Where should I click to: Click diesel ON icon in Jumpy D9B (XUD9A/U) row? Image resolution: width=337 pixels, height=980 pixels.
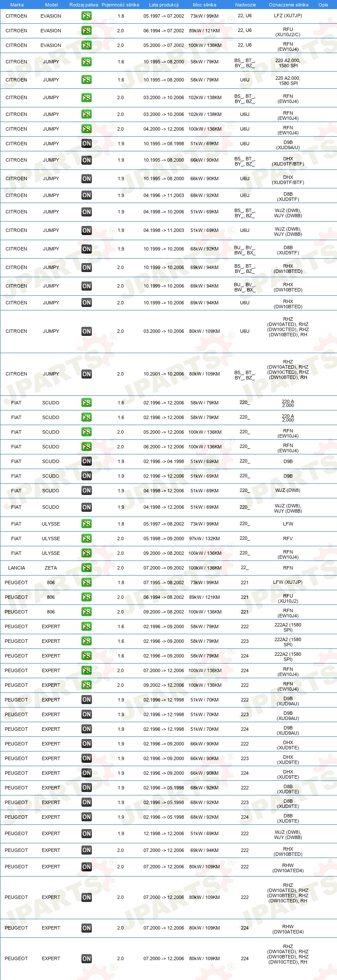tap(86, 144)
